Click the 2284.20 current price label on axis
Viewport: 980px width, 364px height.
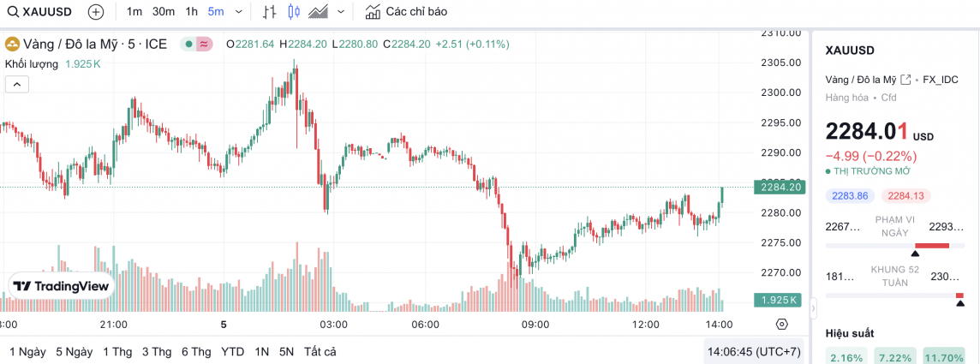pyautogui.click(x=780, y=187)
